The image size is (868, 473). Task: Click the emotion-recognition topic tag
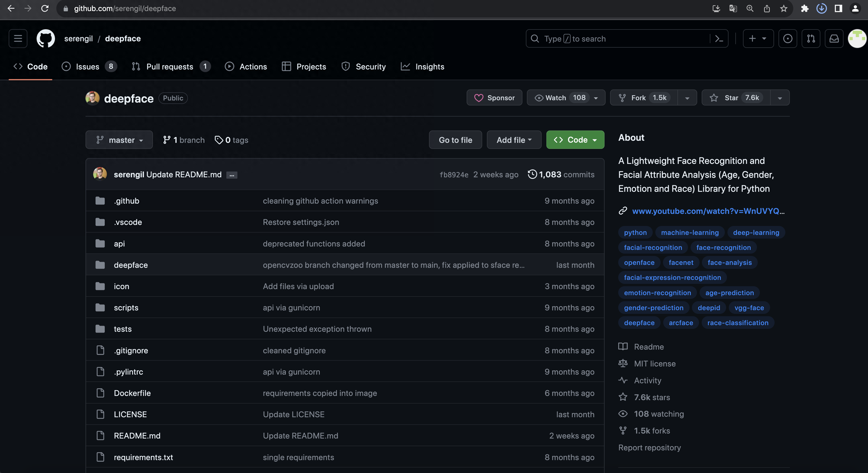pyautogui.click(x=657, y=293)
